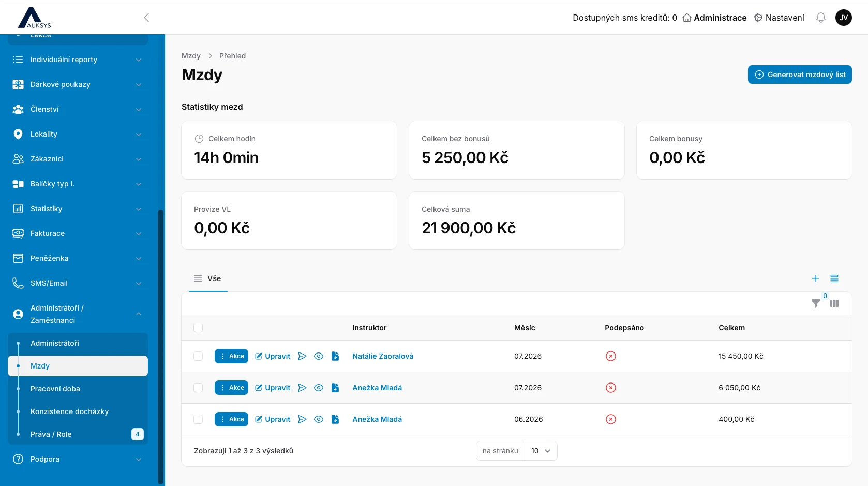868x486 pixels.
Task: Toggle the select-all checkbox in table header
Action: pos(198,328)
